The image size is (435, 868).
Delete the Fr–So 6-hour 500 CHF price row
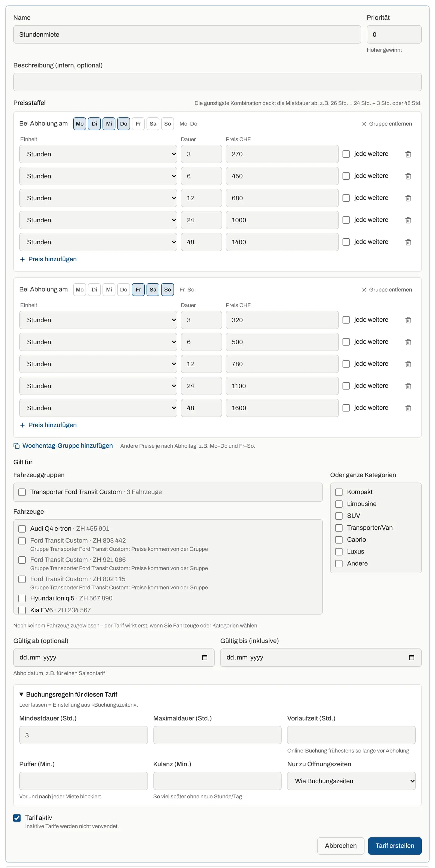tap(408, 342)
